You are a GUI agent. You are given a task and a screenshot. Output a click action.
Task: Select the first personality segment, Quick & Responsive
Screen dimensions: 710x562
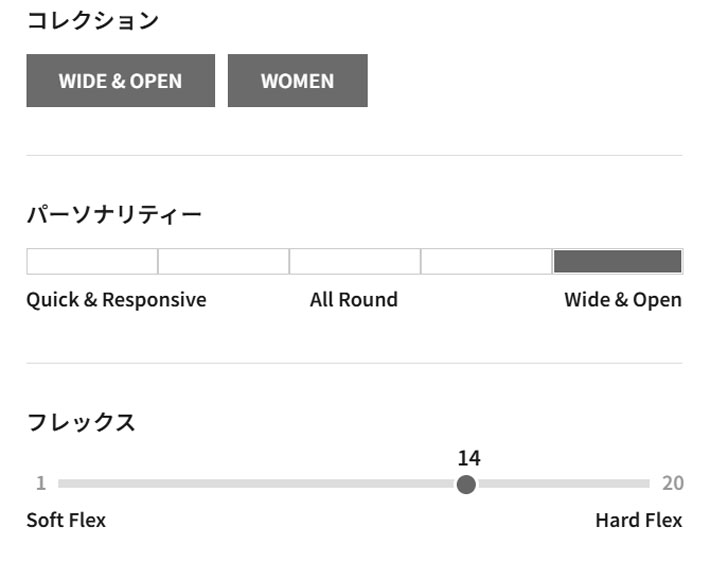pos(92,261)
